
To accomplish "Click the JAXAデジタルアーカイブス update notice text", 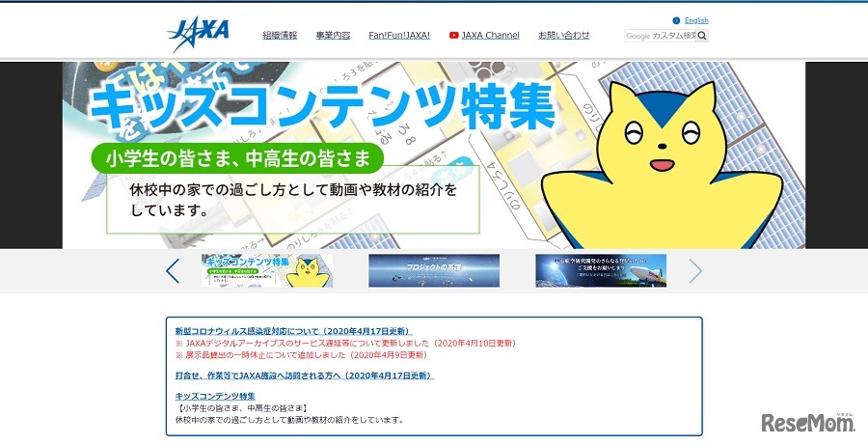I will pos(346,343).
